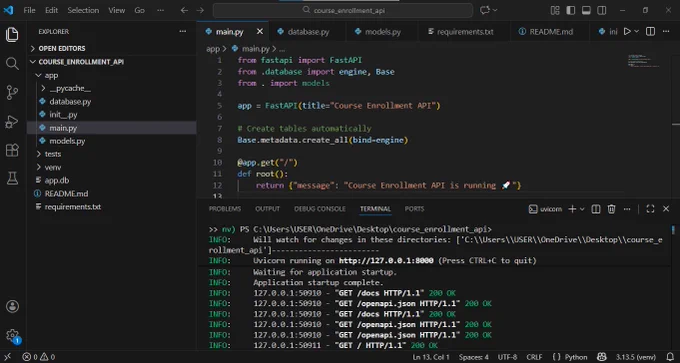Open Copilot chat dropdown arrow
This screenshot has height=363, width=680.
tap(495, 10)
